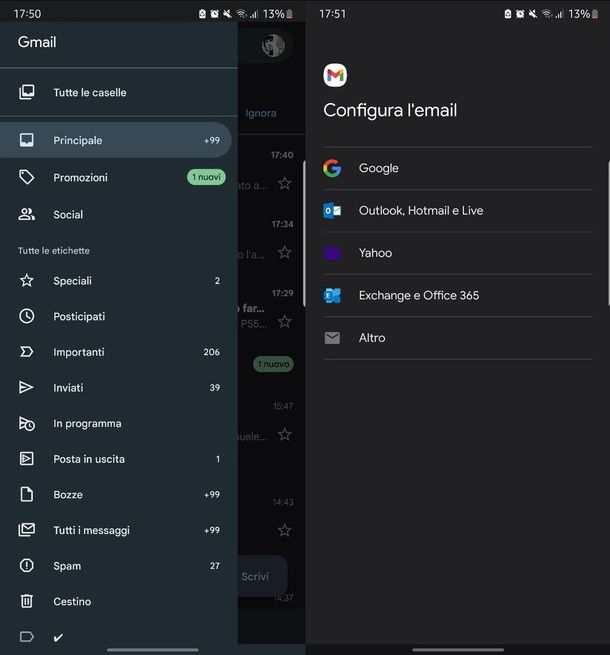The width and height of the screenshot is (610, 655).
Task: Tap the 17:51 clock on right screen
Action: click(x=333, y=14)
